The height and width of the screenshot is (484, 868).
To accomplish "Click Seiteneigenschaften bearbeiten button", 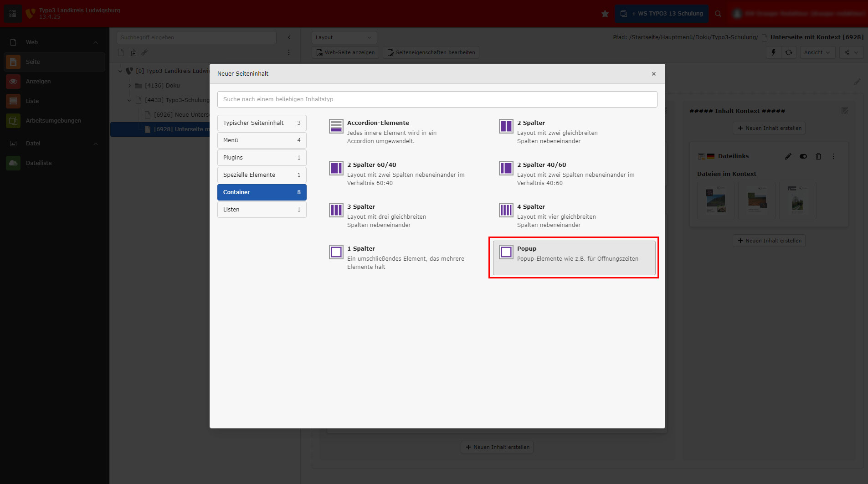I will 431,52.
